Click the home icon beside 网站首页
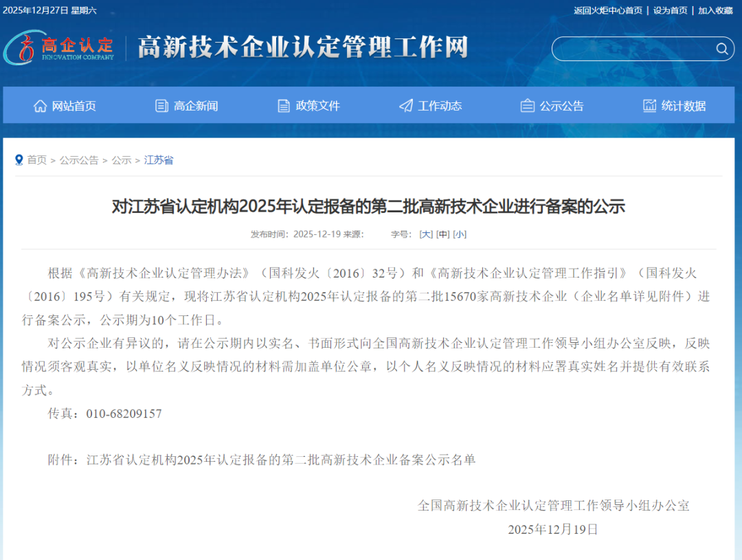The height and width of the screenshot is (560, 742). (x=41, y=106)
